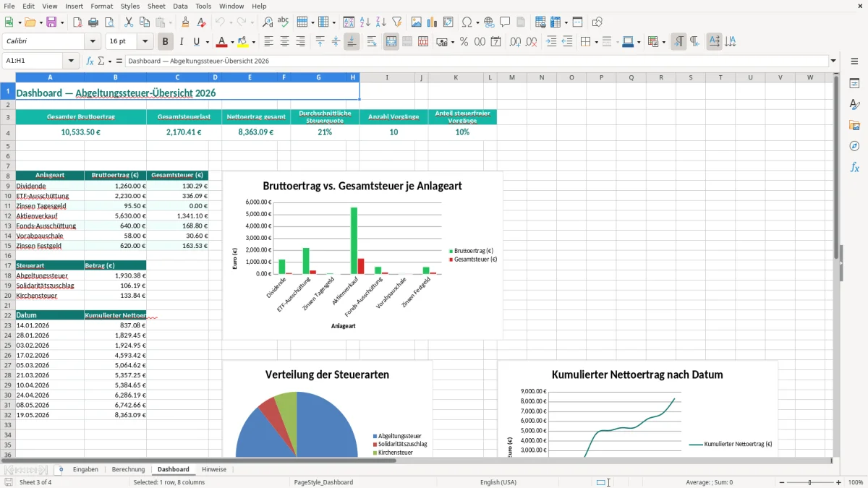Image resolution: width=868 pixels, height=488 pixels.
Task: Open Font Name dropdown
Action: point(93,42)
